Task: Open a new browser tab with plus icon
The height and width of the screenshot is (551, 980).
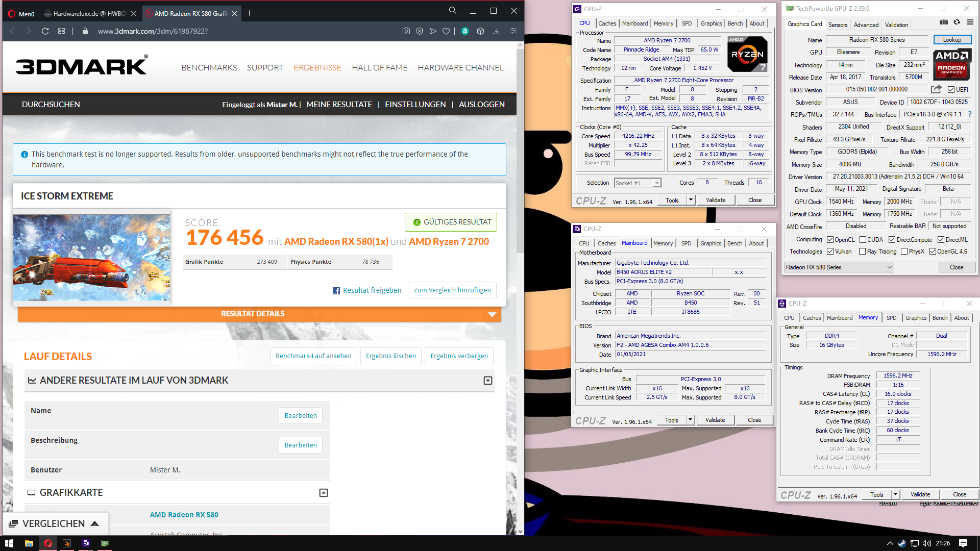Action: tap(249, 13)
